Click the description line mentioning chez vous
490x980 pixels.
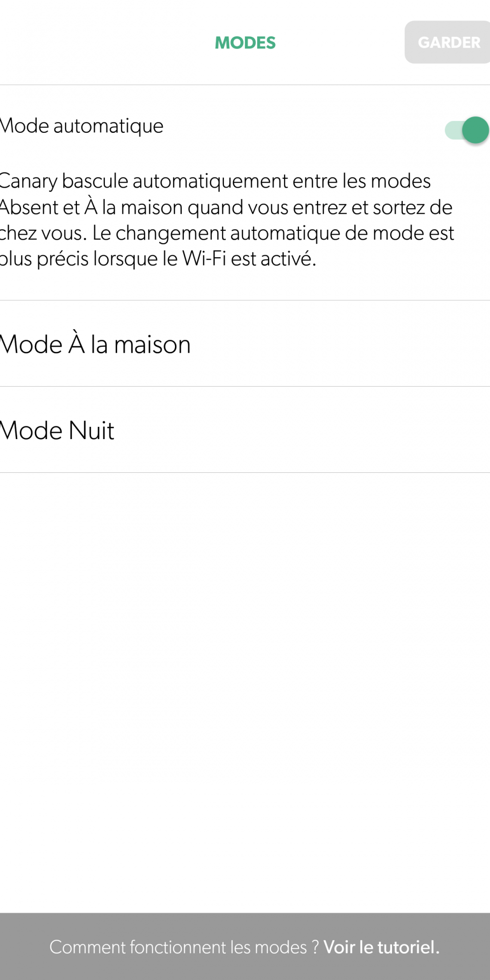[227, 233]
